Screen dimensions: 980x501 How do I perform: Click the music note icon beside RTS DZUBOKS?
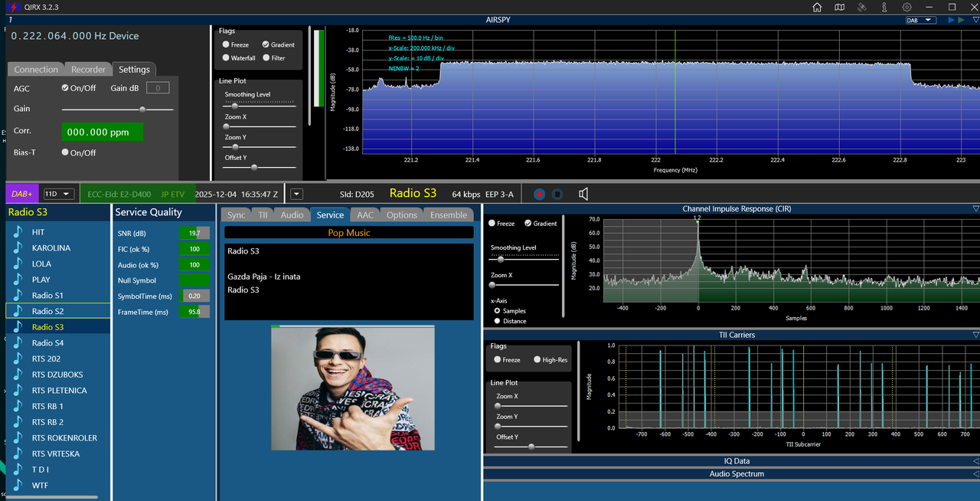point(18,375)
